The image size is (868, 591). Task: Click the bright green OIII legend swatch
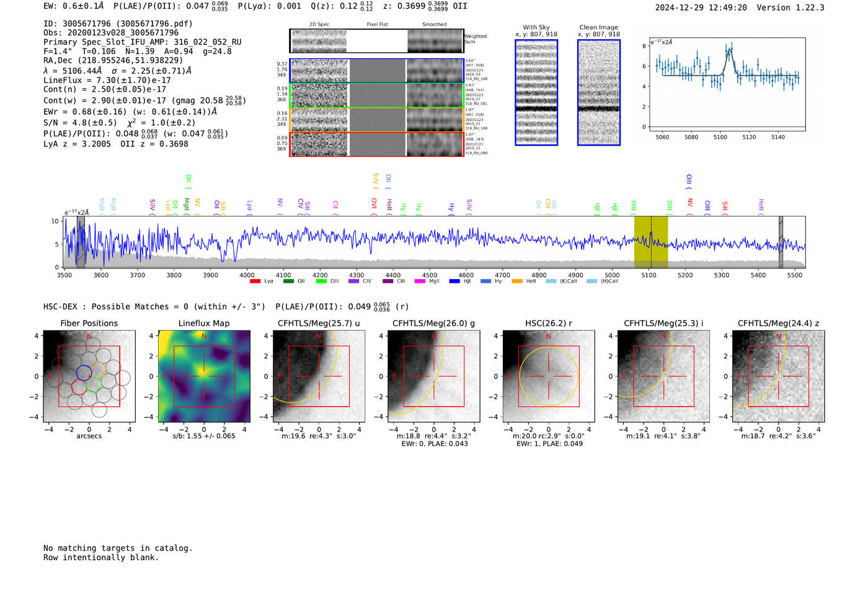pyautogui.click(x=321, y=281)
